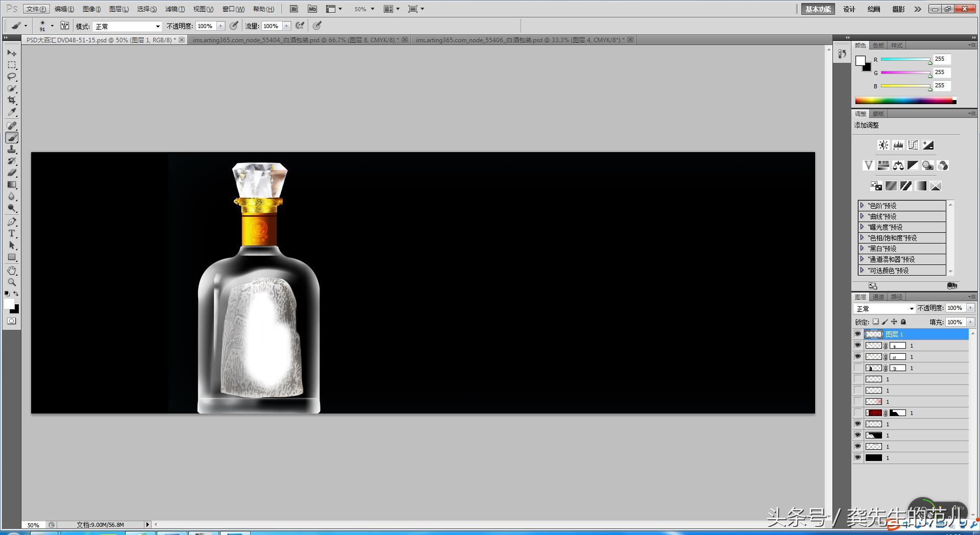This screenshot has width=980, height=535.
Task: Show the hidden dark red layer
Action: click(x=857, y=412)
